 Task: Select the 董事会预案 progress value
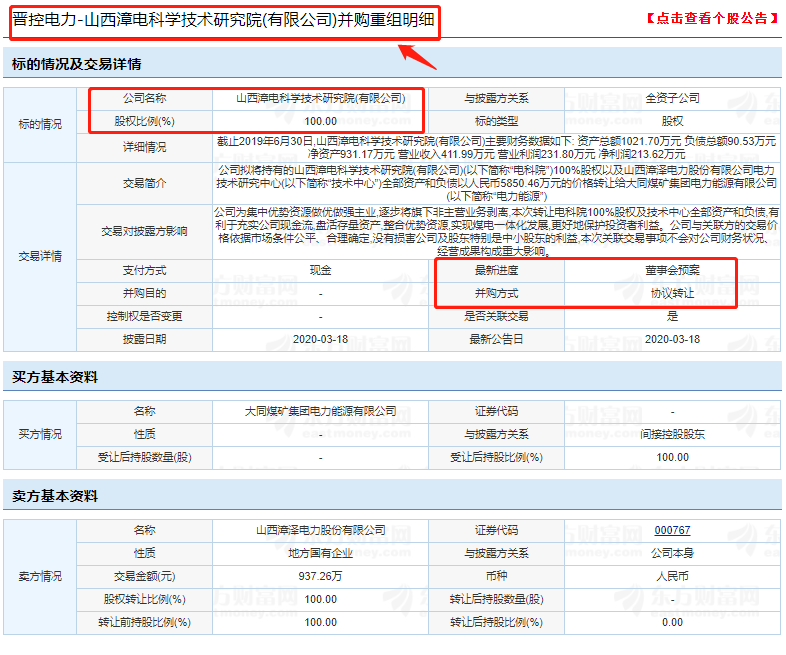pos(673,271)
